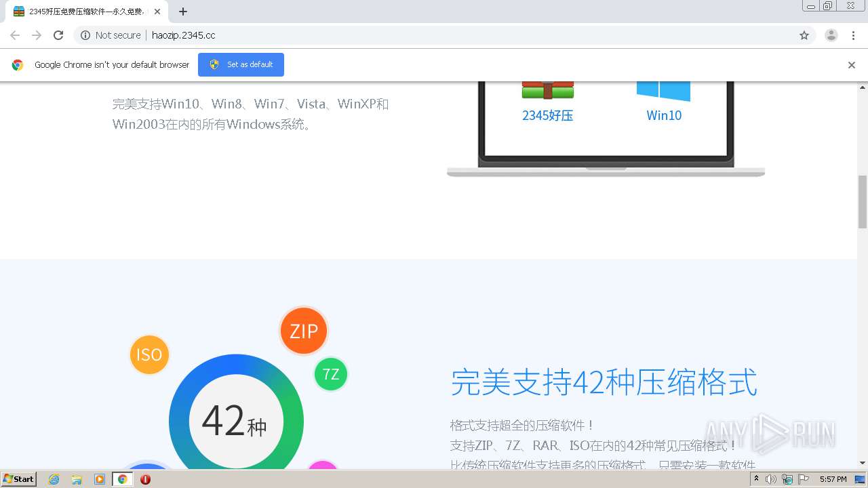Launch Internet Explorer from taskbar
This screenshot has height=488, width=868.
[54, 479]
